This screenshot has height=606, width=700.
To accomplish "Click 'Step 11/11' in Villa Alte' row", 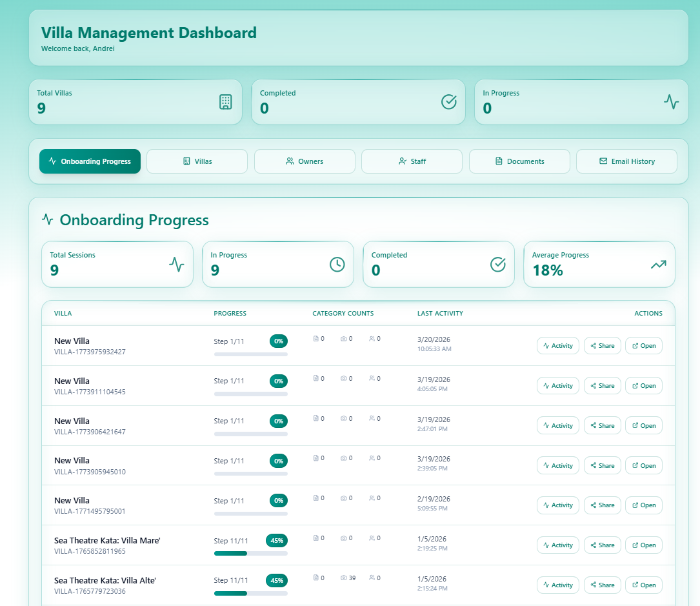I will (x=231, y=580).
